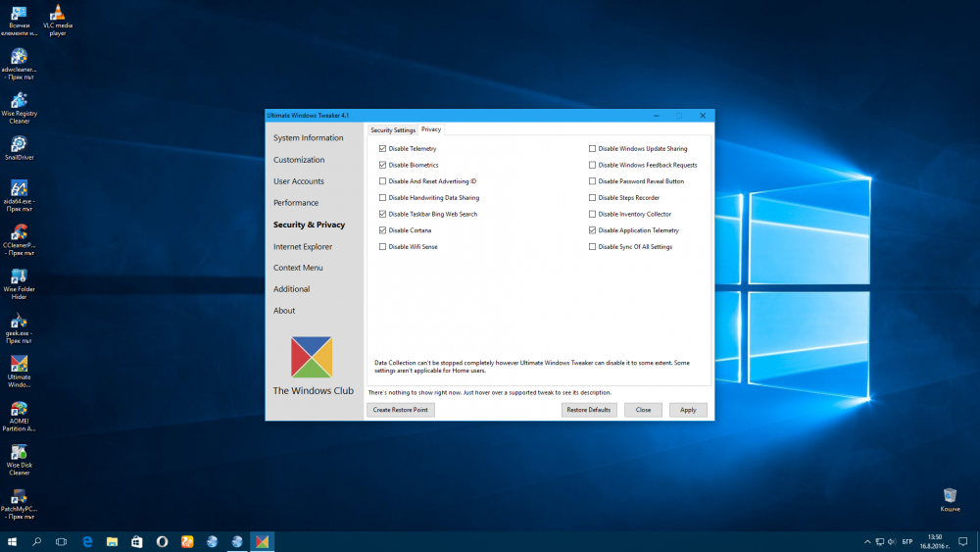Open Task View from the taskbar
980x552 pixels.
point(61,541)
